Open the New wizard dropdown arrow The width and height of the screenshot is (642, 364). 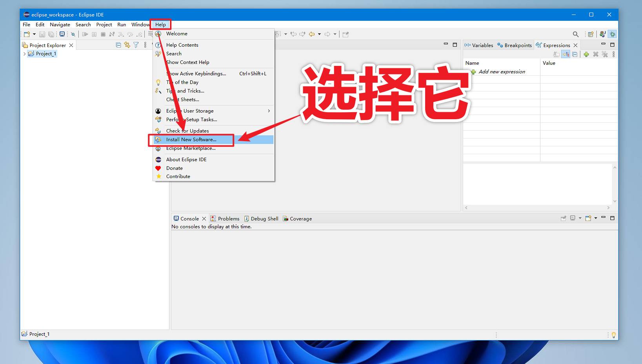click(34, 34)
